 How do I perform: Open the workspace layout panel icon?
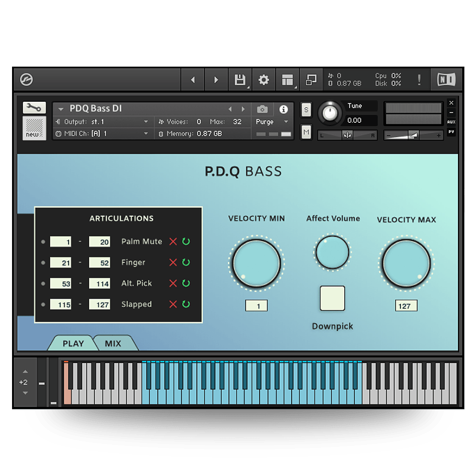click(x=287, y=80)
